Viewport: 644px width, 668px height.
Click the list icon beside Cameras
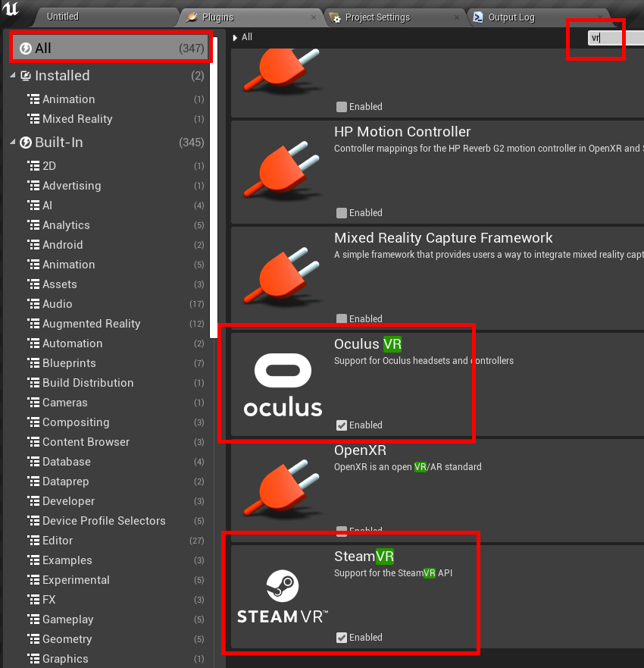click(x=33, y=402)
